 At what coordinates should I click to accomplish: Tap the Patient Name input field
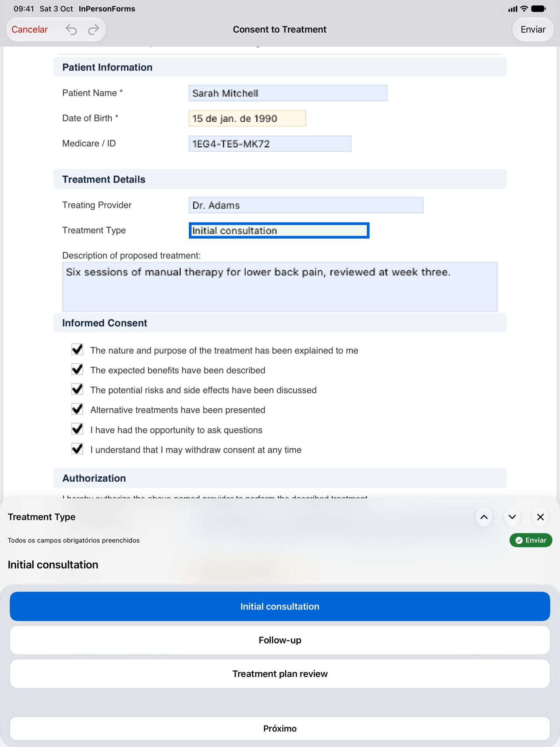(x=288, y=93)
